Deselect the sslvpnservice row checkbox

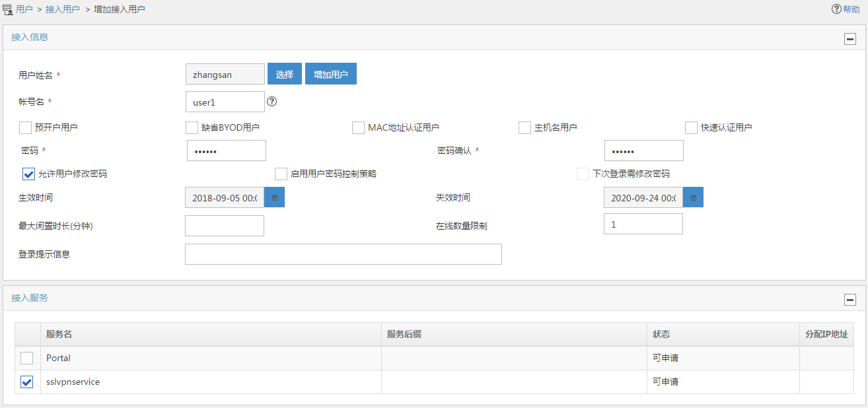(26, 382)
